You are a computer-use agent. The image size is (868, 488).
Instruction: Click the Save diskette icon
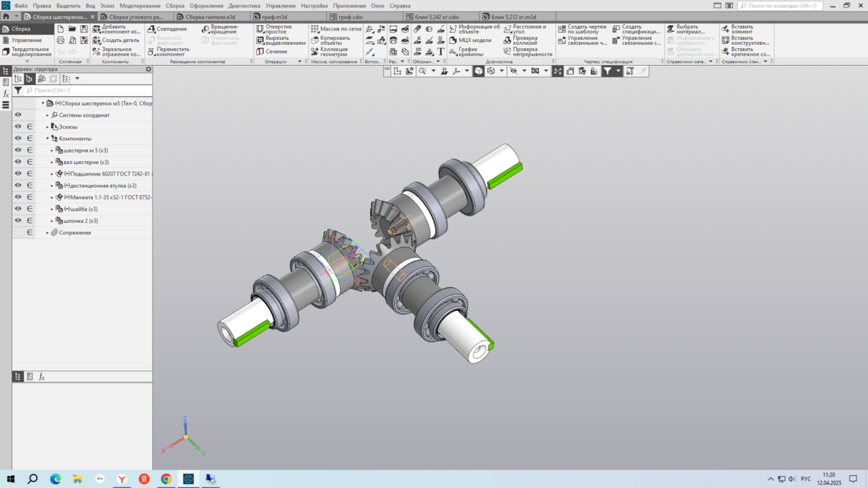[84, 29]
